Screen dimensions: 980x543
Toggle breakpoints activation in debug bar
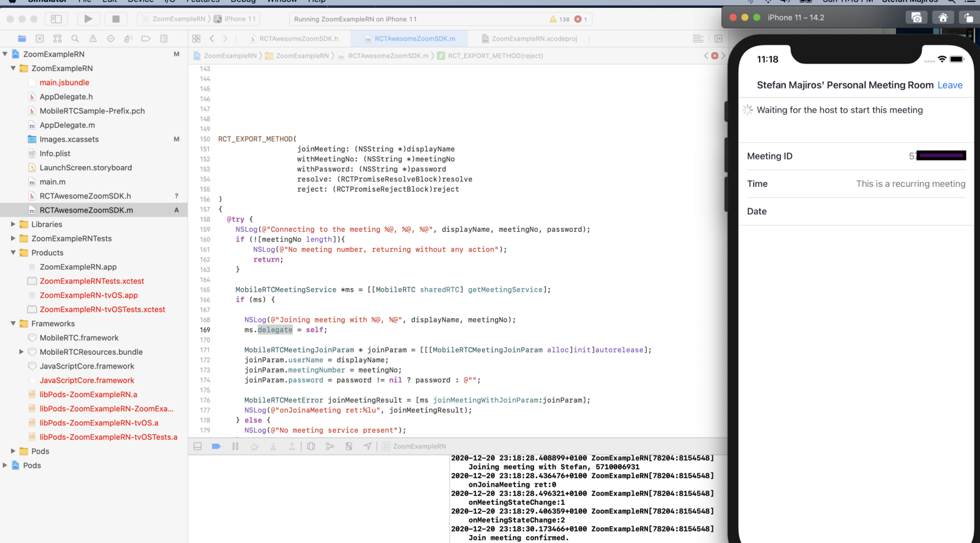tap(216, 446)
